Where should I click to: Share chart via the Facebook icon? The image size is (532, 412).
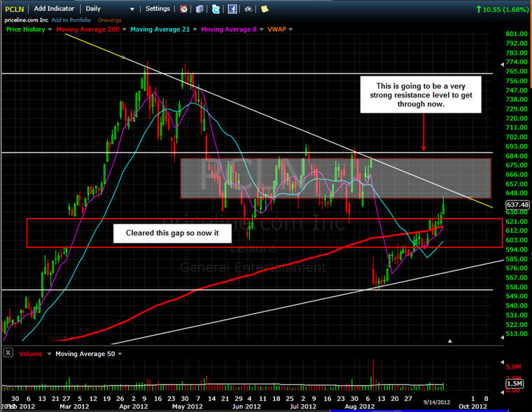pyautogui.click(x=232, y=9)
